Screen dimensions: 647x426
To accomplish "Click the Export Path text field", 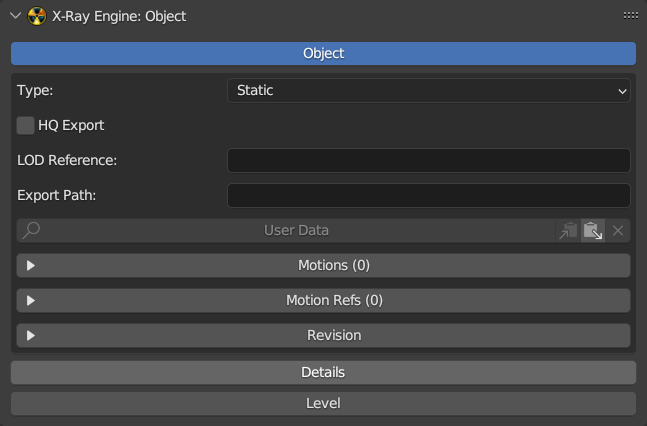I will tap(429, 195).
